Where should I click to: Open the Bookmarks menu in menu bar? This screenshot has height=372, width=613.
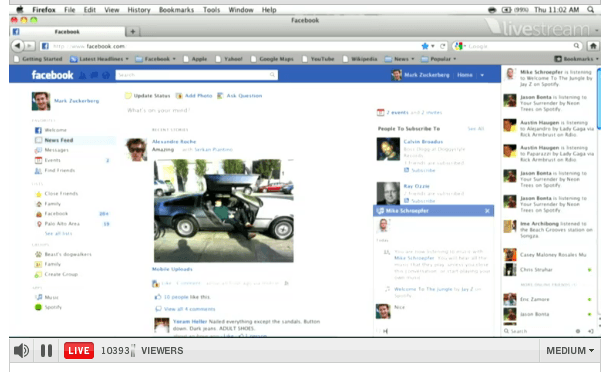pos(176,10)
